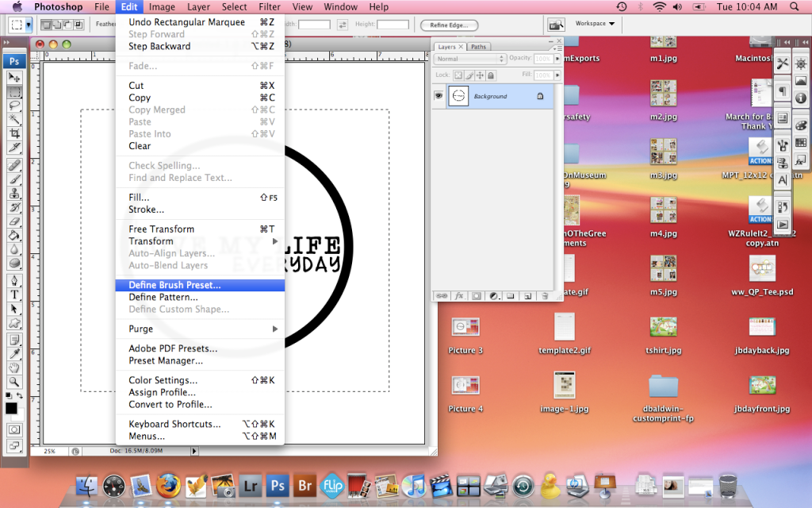
Task: Open the marquee tool preset picker arrow
Action: [x=29, y=25]
